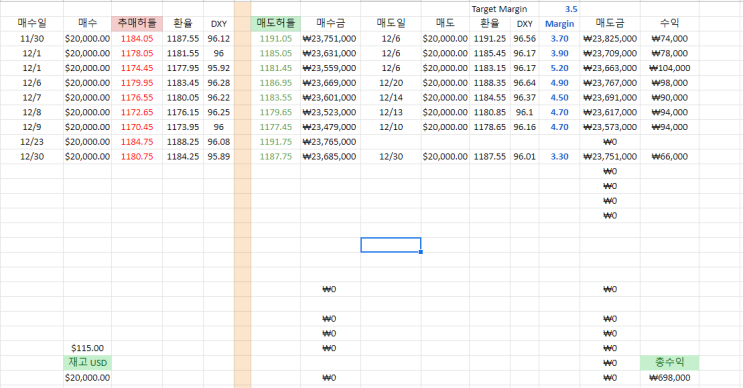
Task: Click the green 재고 USD label cell
Action: [x=88, y=362]
